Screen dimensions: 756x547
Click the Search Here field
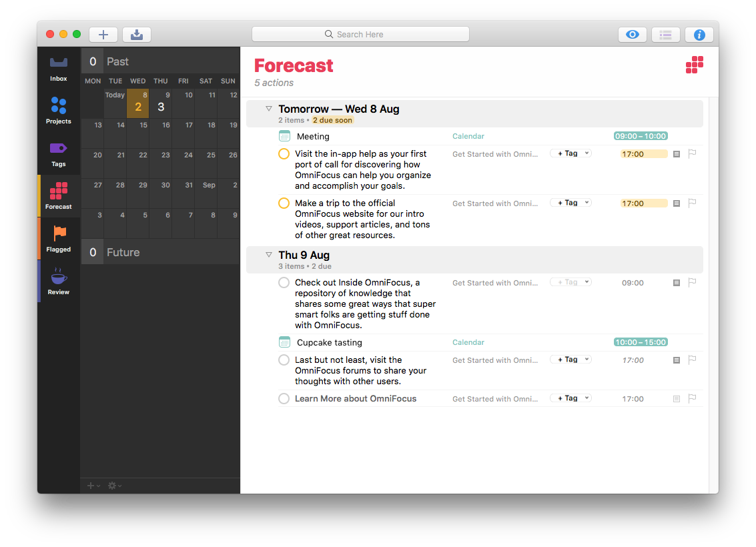point(360,34)
